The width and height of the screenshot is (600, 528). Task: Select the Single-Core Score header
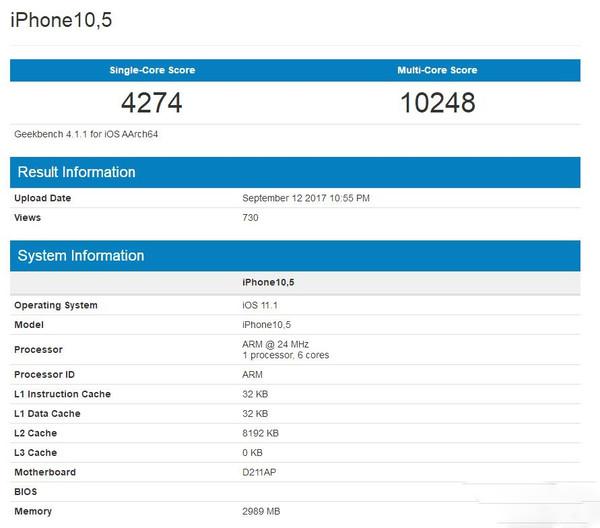152,70
